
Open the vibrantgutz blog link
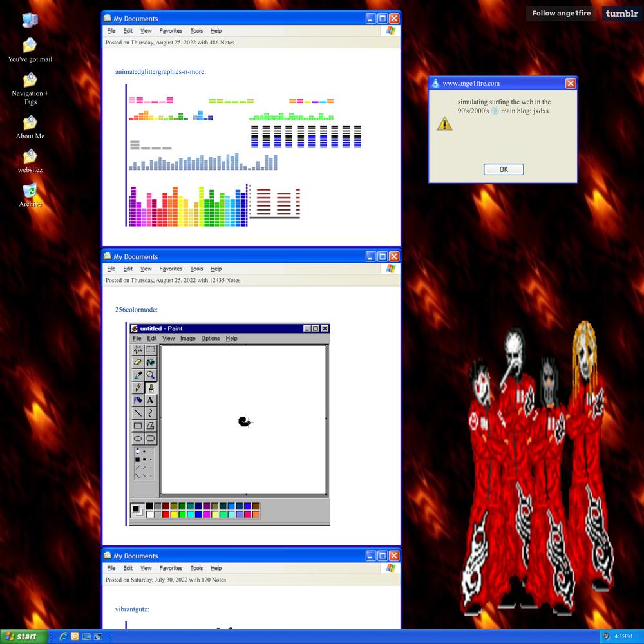pyautogui.click(x=132, y=609)
